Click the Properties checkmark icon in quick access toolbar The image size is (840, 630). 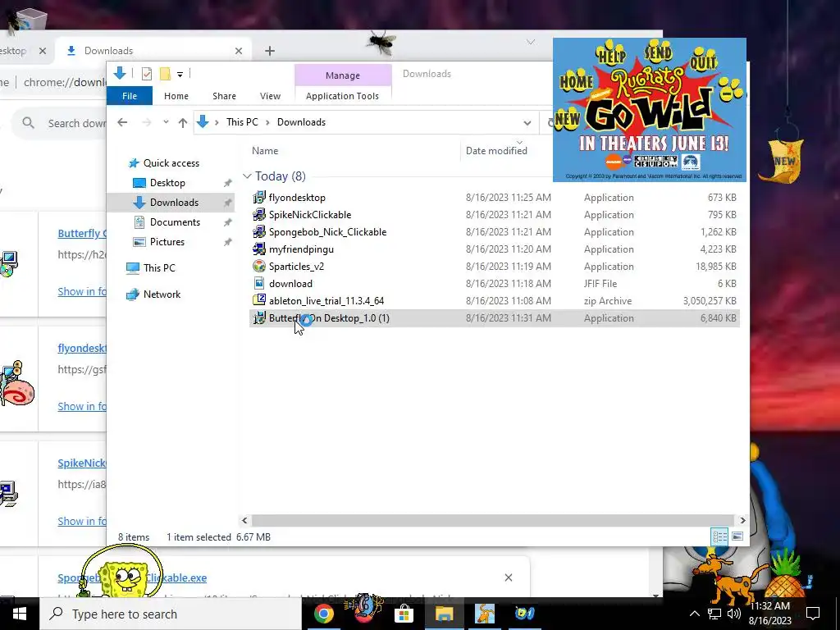click(147, 74)
